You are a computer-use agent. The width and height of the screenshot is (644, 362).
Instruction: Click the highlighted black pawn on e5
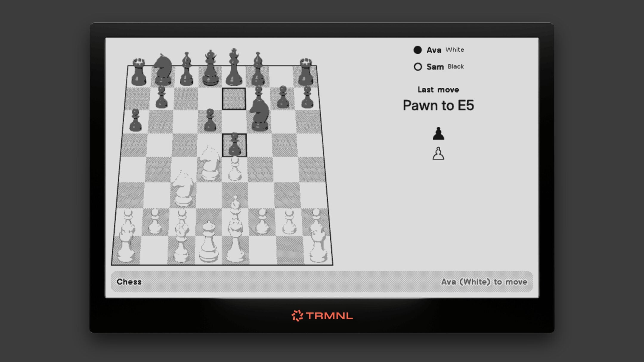coord(234,145)
